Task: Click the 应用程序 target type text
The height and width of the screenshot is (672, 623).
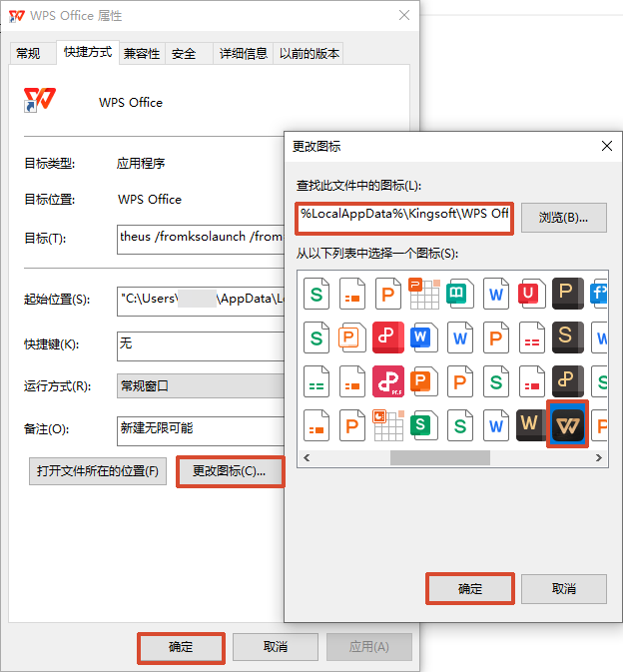Action: [141, 164]
